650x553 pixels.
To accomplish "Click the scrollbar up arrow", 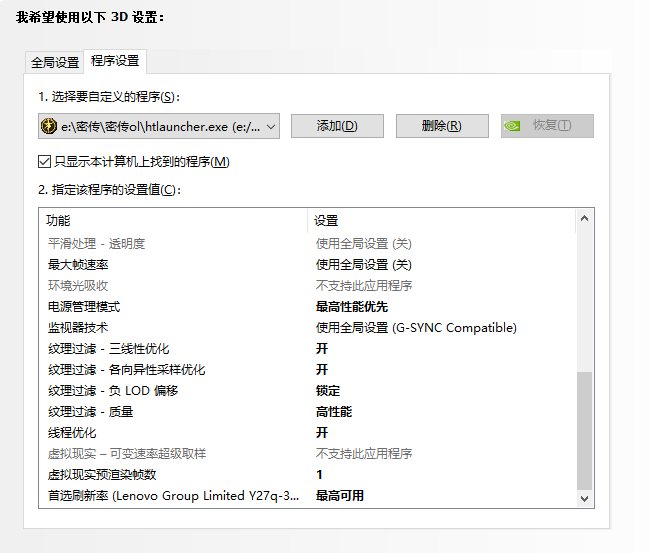I will pos(585,218).
